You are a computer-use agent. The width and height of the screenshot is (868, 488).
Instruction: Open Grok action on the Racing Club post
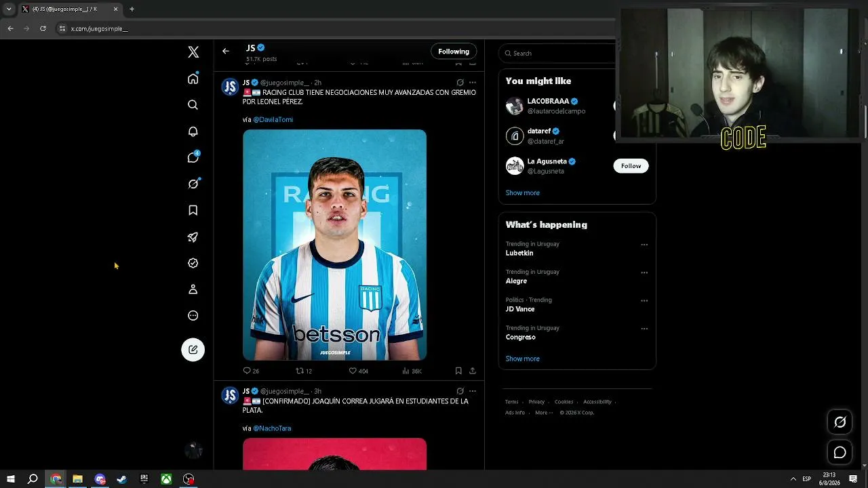click(x=460, y=83)
